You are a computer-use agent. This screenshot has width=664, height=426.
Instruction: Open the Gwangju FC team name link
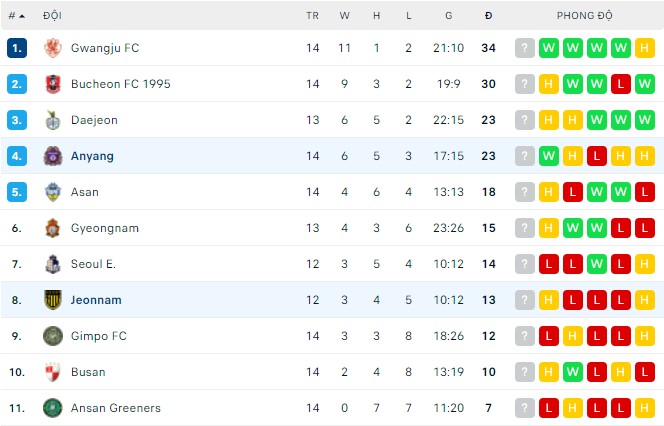pyautogui.click(x=105, y=48)
